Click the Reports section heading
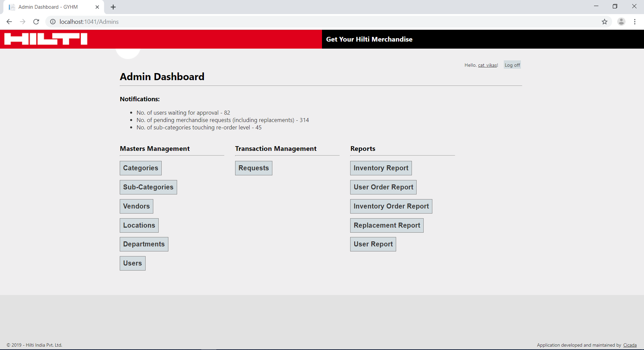 pos(363,149)
